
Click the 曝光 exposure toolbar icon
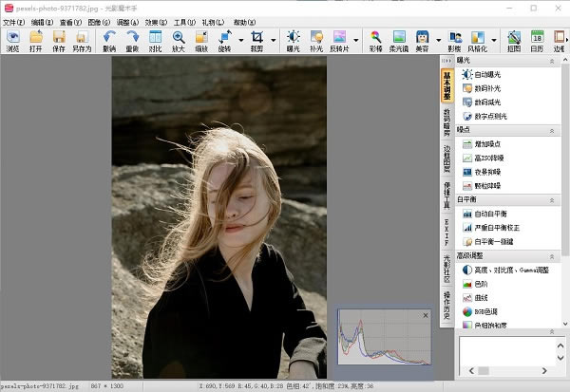[293, 41]
